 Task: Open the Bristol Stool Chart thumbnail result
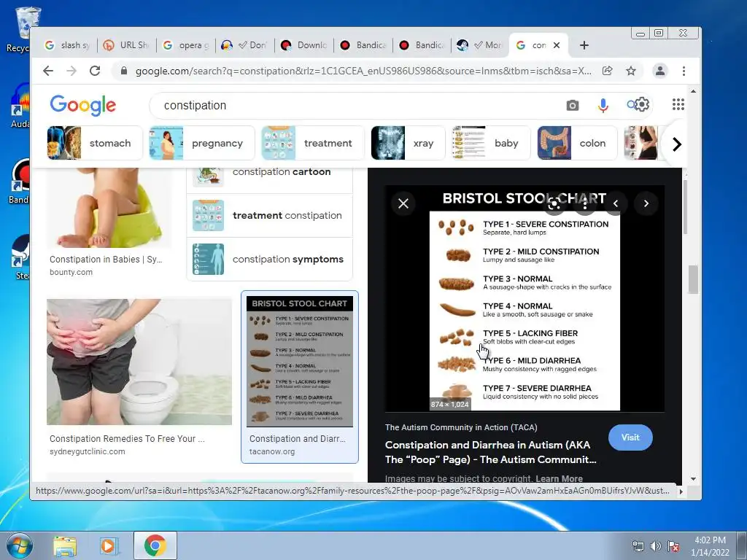pyautogui.click(x=300, y=362)
